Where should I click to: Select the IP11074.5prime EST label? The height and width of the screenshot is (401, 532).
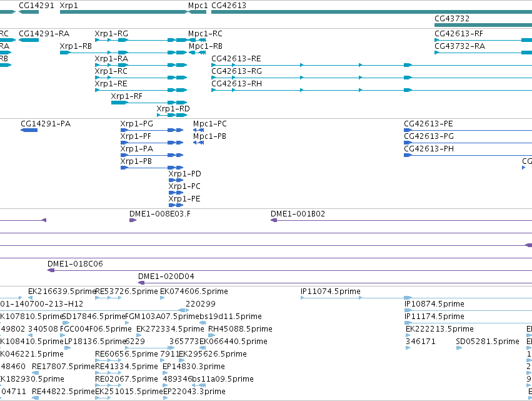click(x=331, y=292)
